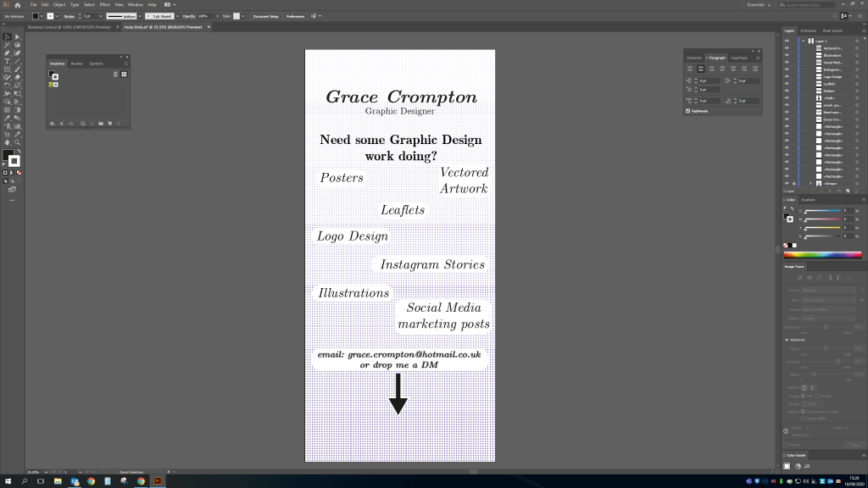Select the Zoom tool
868x488 pixels.
click(x=16, y=141)
